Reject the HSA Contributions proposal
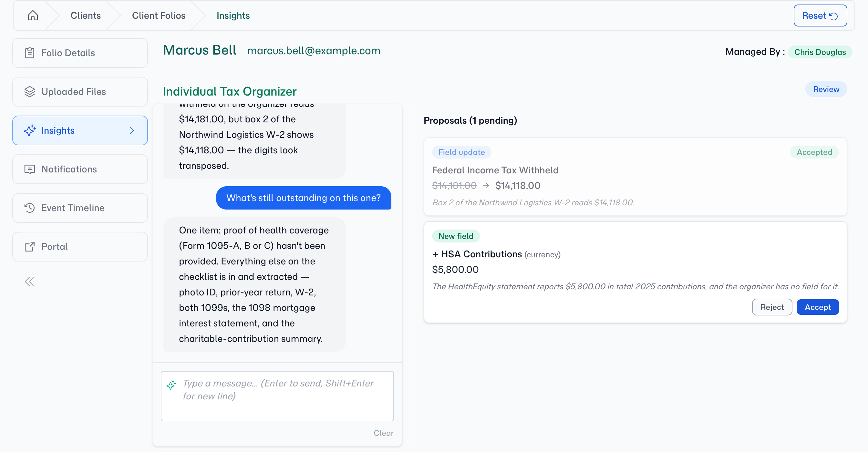 [x=772, y=307]
